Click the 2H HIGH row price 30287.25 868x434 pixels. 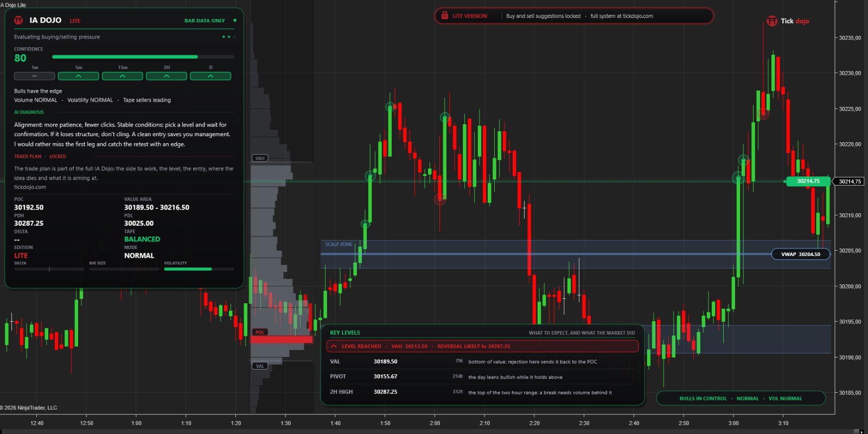[385, 392]
